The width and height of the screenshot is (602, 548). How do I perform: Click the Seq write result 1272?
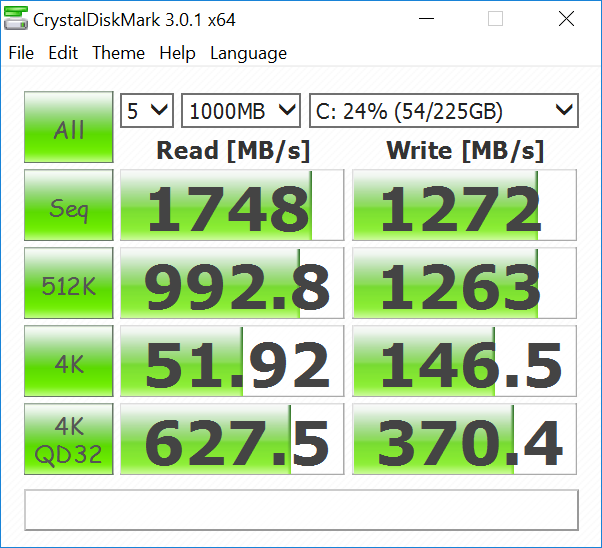click(464, 205)
